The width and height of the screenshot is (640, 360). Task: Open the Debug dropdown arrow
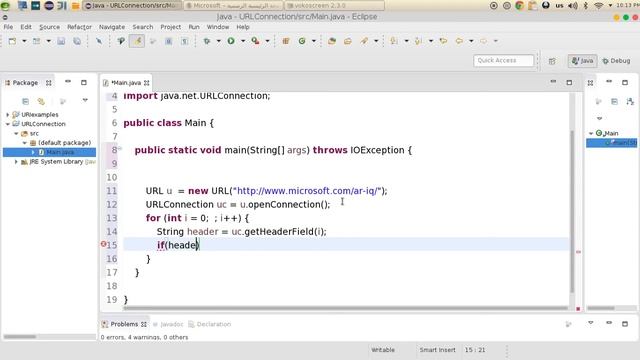pyautogui.click(x=218, y=41)
